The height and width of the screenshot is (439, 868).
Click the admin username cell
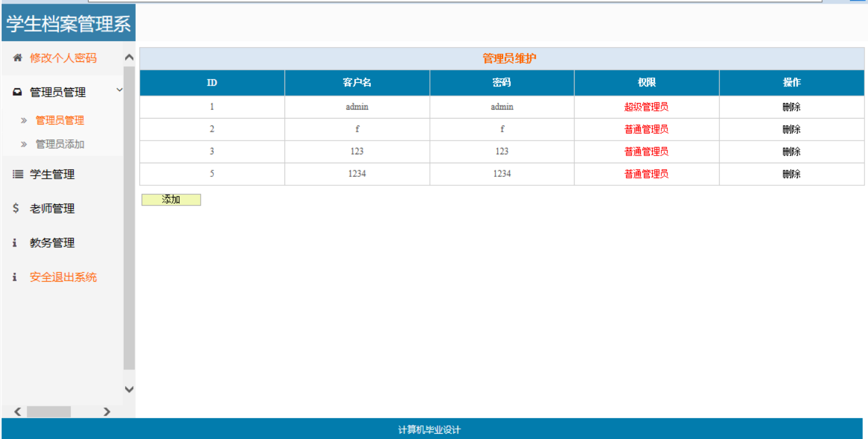point(357,107)
